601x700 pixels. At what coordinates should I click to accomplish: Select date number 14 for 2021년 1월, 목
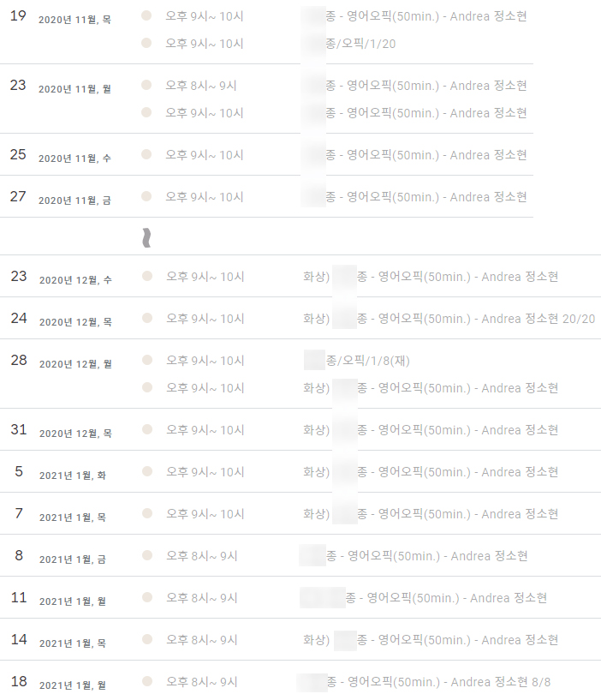(x=19, y=640)
